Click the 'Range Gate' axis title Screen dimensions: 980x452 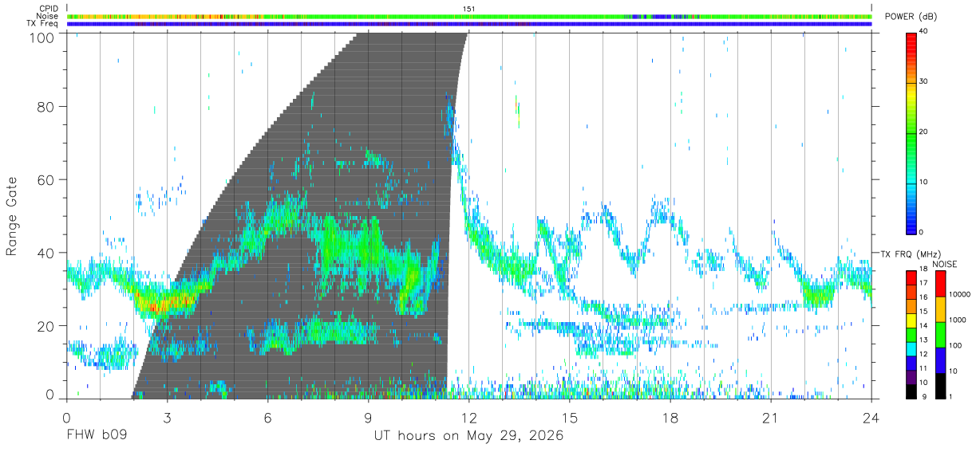[x=12, y=215]
